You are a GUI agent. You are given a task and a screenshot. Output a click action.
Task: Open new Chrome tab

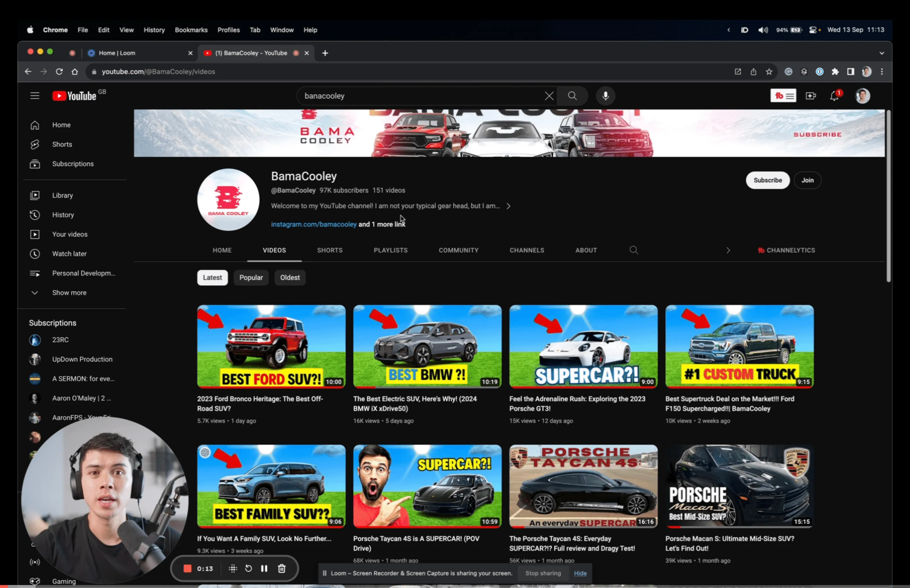pyautogui.click(x=325, y=53)
